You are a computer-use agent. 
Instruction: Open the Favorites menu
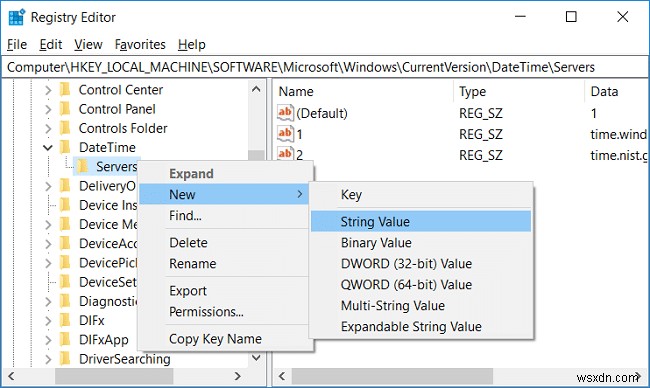(x=140, y=44)
